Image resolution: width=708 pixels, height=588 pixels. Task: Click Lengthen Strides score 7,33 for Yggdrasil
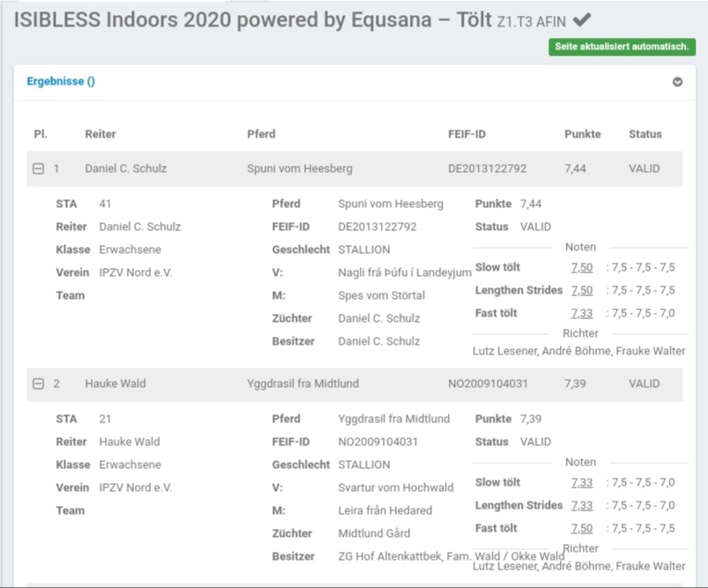coord(582,505)
